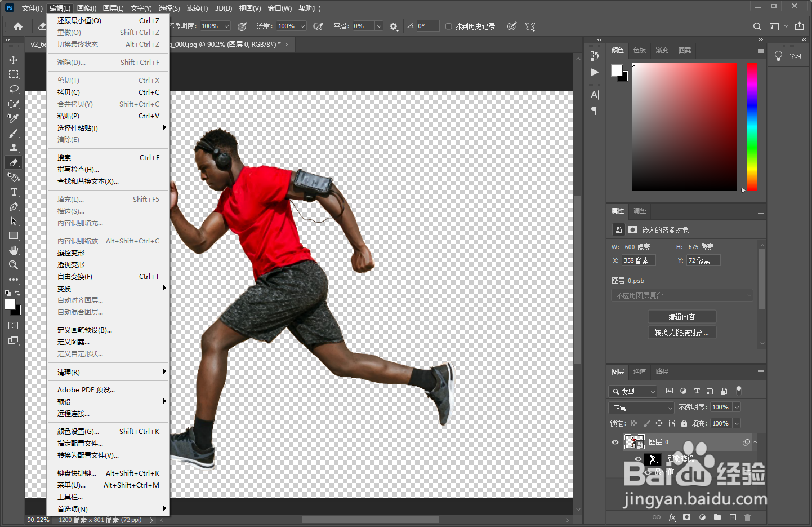This screenshot has height=527, width=812.
Task: Toggle lock image pixels brush icon
Action: (x=646, y=423)
